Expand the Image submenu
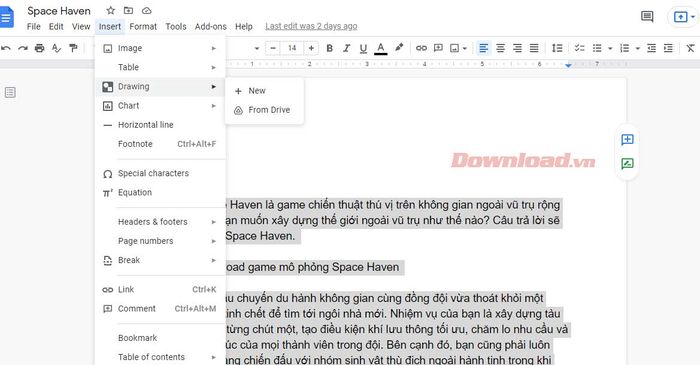Screen dimensions: 700x365 pos(160,48)
